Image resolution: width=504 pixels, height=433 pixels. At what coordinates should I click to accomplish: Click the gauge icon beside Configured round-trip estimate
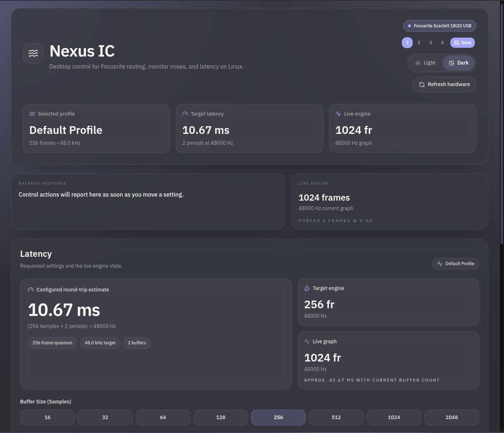[31, 290]
